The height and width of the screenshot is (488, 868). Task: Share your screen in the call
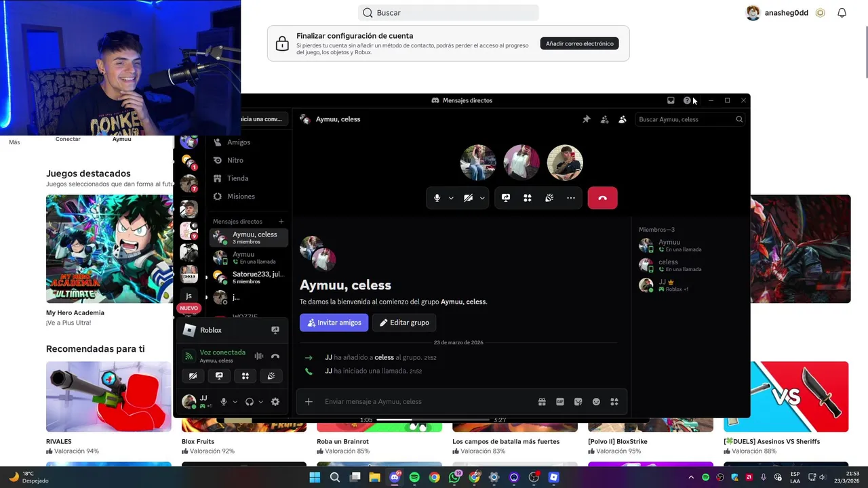(506, 198)
